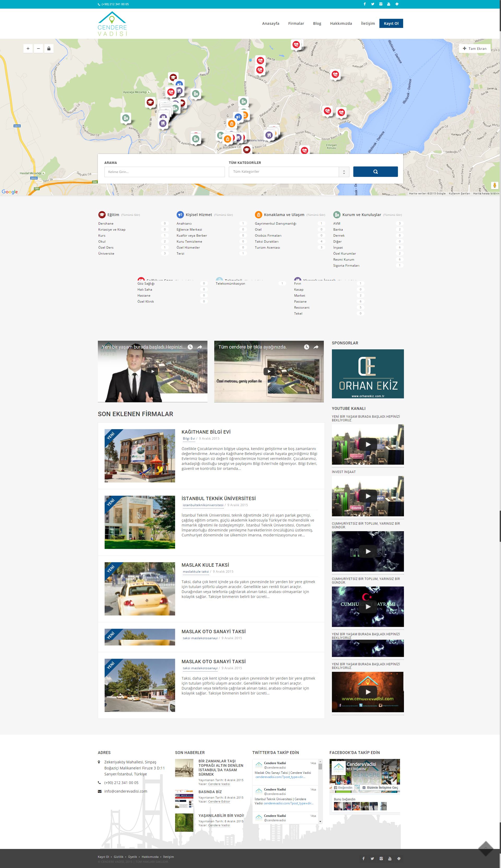This screenshot has height=868, width=501.
Task: Toggle the map lock icon
Action: click(49, 49)
